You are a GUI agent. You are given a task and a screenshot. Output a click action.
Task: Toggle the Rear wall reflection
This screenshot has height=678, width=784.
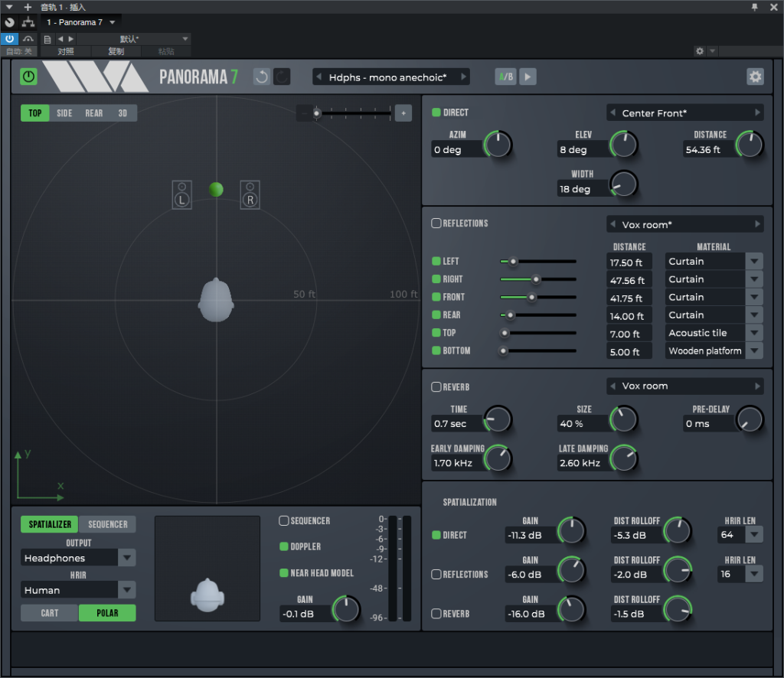click(x=436, y=315)
